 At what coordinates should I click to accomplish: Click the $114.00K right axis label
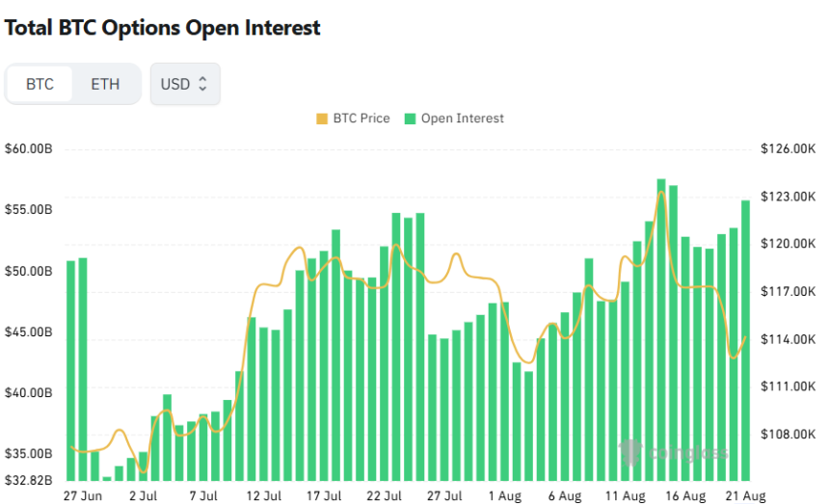coord(789,339)
